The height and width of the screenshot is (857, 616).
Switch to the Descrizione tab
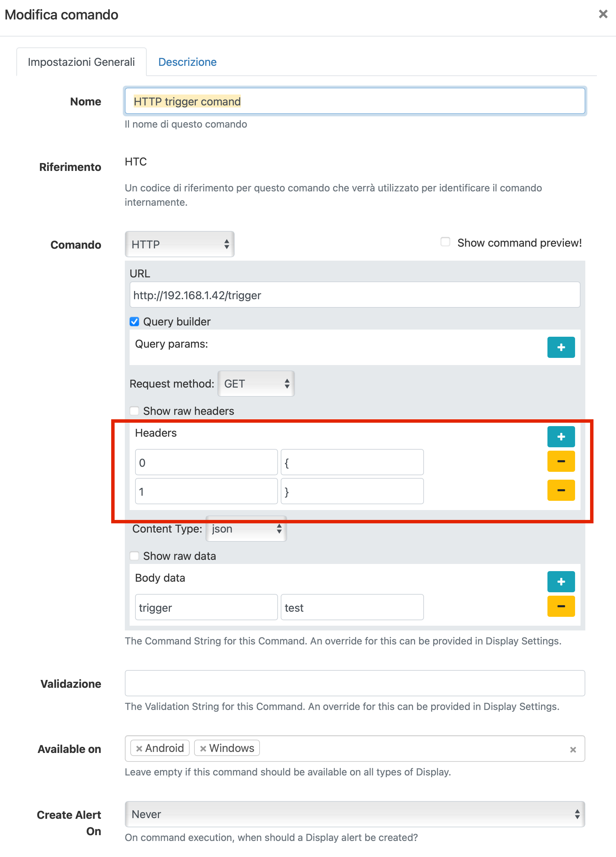tap(187, 62)
